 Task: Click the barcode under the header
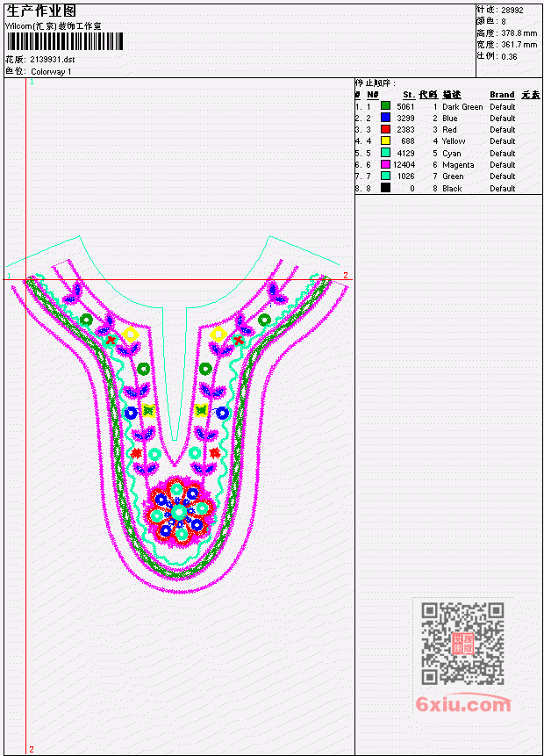tap(65, 41)
